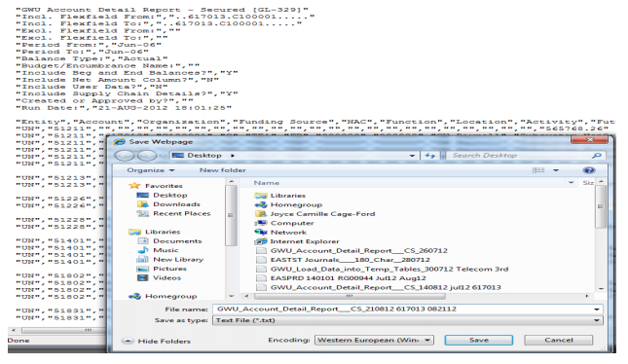
Task: Expand the address bar previous locations dropdown
Action: coord(412,156)
